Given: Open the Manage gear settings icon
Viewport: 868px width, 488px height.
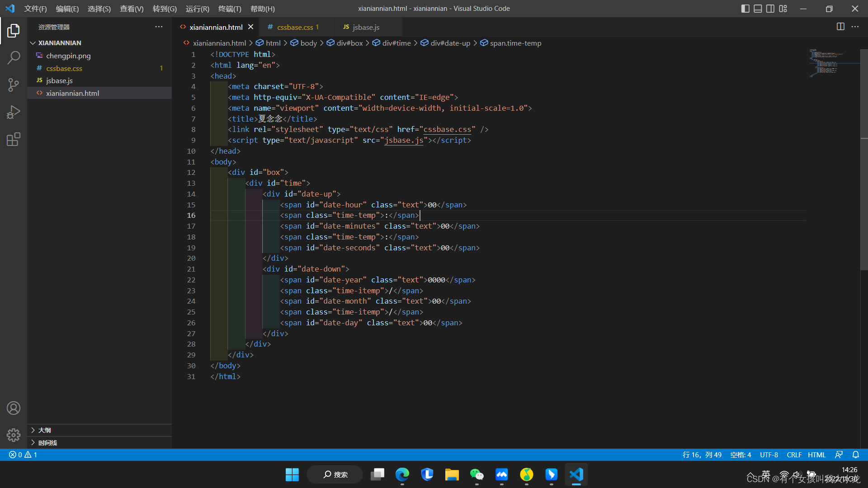Looking at the screenshot, I should click(14, 435).
